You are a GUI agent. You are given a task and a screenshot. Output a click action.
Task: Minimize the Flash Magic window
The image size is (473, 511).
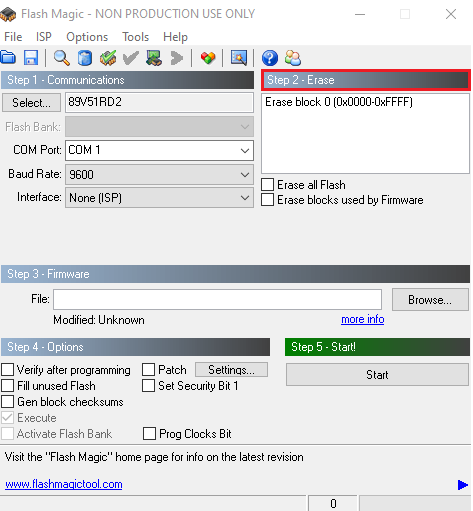point(360,14)
